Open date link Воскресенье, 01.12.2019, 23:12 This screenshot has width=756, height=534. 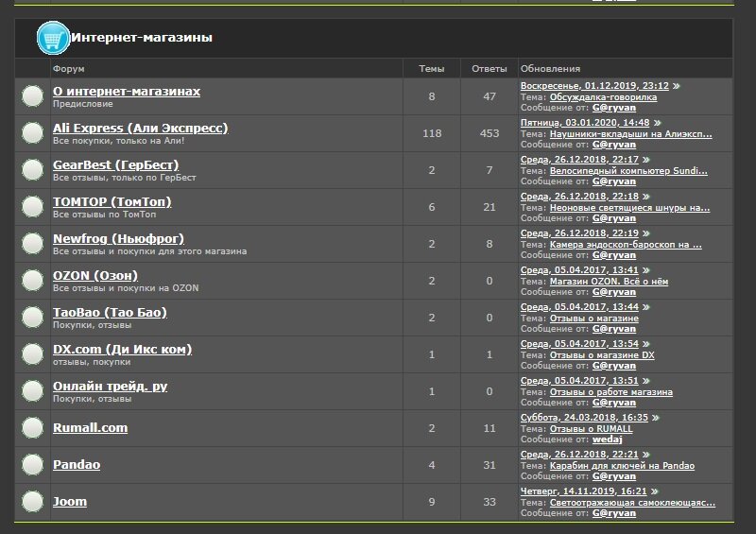(x=594, y=86)
